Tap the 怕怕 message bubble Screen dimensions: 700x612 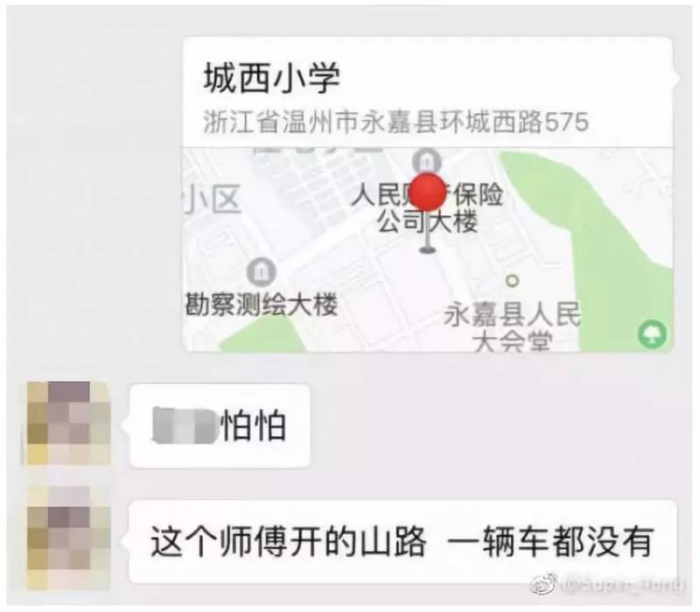click(220, 426)
